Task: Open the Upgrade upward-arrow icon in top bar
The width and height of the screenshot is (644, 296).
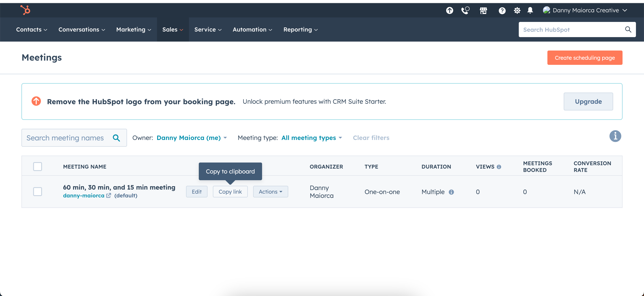Action: click(449, 10)
